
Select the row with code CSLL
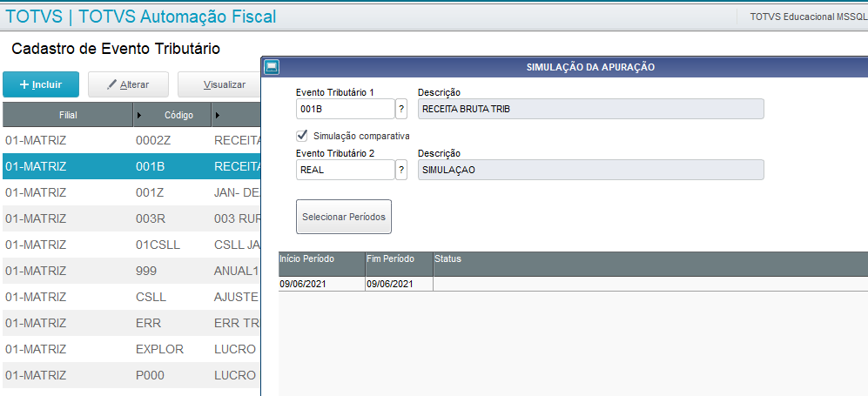(131, 297)
